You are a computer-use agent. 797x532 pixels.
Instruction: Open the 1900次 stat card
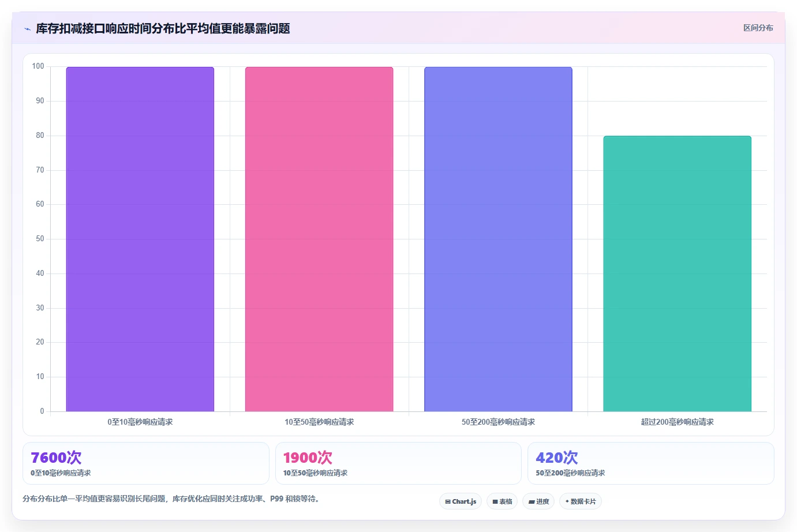[x=398, y=463]
